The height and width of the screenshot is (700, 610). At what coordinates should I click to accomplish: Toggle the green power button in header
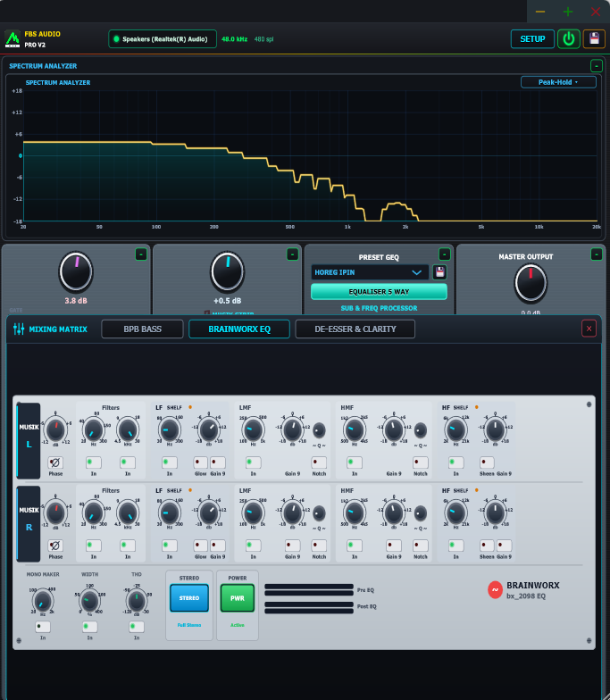(x=568, y=39)
